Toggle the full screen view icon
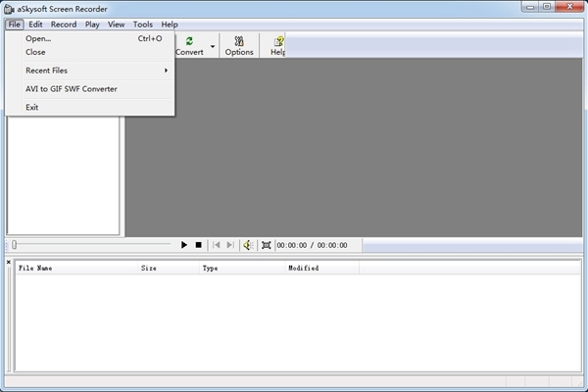The height and width of the screenshot is (392, 588). (267, 245)
